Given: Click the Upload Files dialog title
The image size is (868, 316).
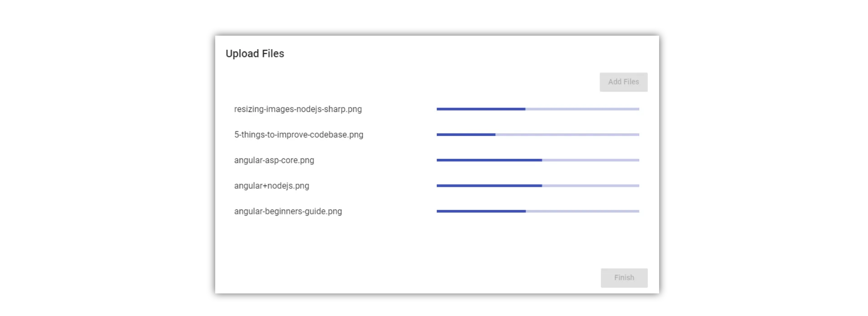Looking at the screenshot, I should (255, 53).
